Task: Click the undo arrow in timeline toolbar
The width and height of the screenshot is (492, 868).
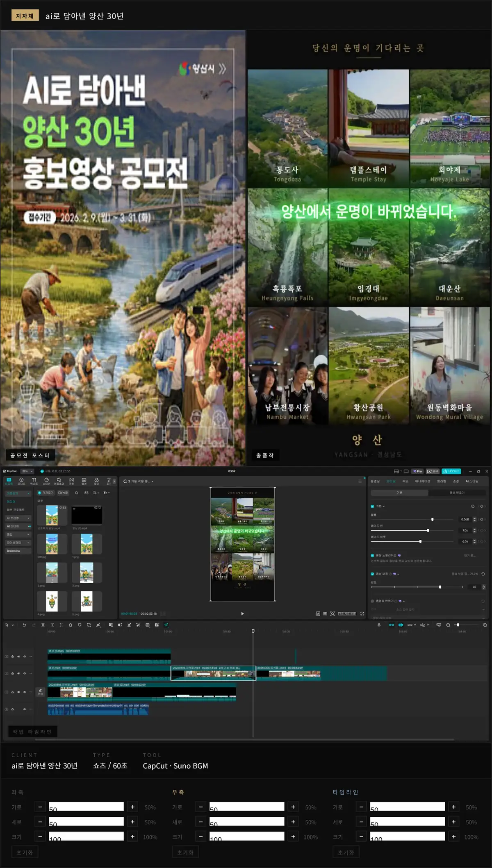Action: tap(24, 625)
